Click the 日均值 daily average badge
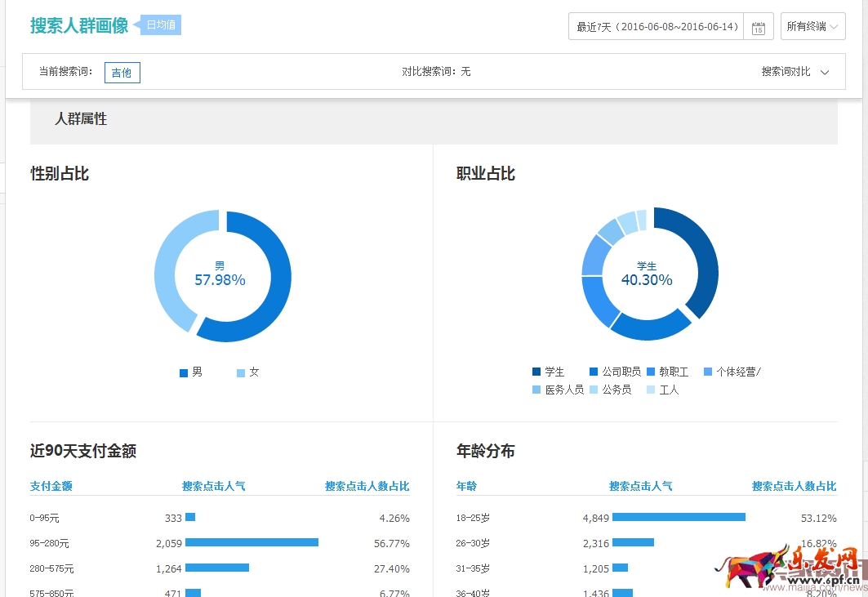Viewport: 868px width, 597px height. 160,25
